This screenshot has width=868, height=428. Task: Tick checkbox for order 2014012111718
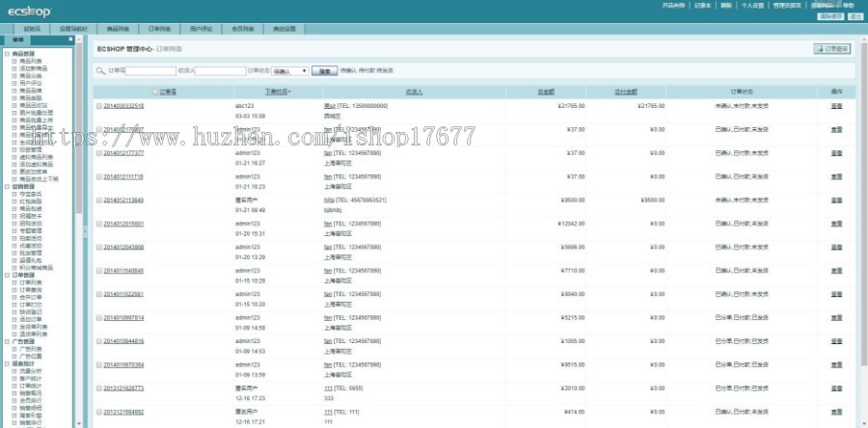click(99, 177)
